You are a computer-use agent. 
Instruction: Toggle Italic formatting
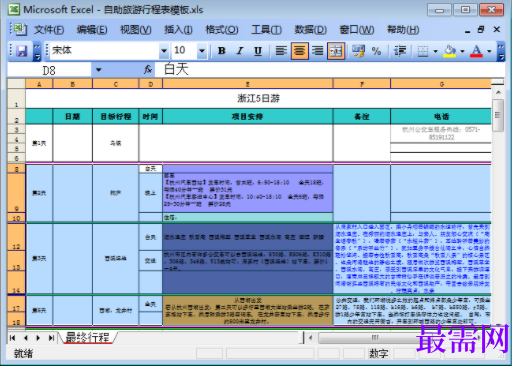tap(240, 51)
